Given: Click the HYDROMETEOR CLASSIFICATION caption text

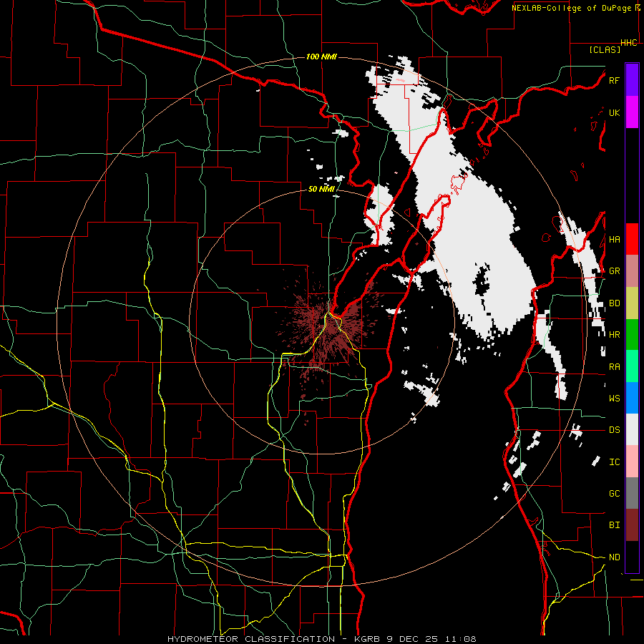Looking at the screenshot, I should [x=251, y=639].
